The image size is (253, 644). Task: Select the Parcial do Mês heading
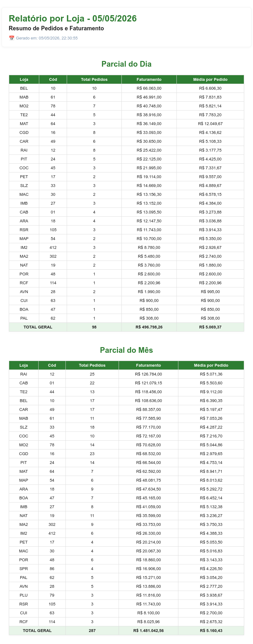coord(126,350)
